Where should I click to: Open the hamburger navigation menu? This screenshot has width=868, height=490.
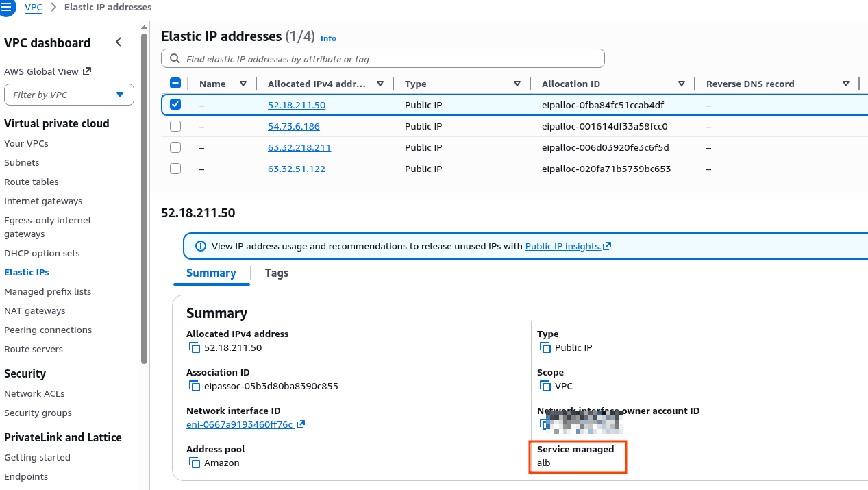pyautogui.click(x=7, y=8)
